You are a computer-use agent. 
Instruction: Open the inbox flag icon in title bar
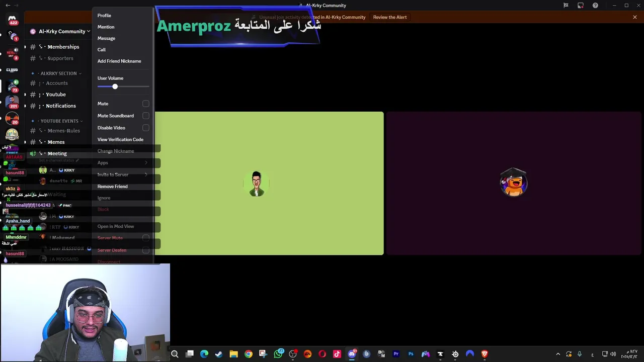[566, 6]
